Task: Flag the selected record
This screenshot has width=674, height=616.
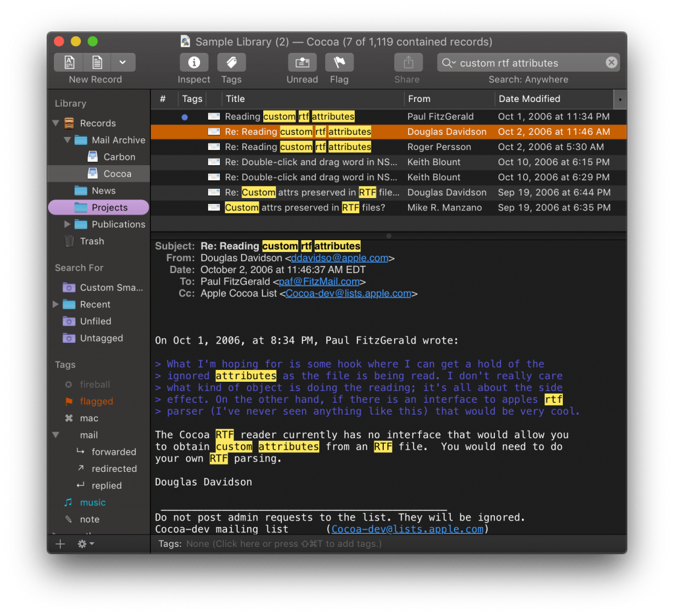Action: click(x=339, y=63)
